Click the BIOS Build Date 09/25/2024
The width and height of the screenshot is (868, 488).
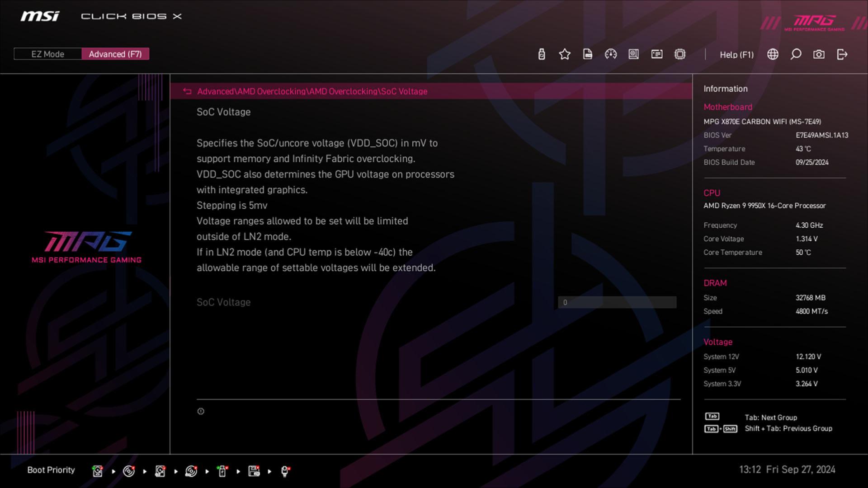[812, 162]
